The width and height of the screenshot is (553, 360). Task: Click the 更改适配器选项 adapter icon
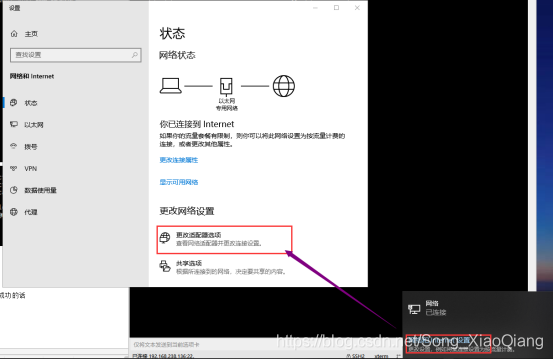tap(165, 238)
